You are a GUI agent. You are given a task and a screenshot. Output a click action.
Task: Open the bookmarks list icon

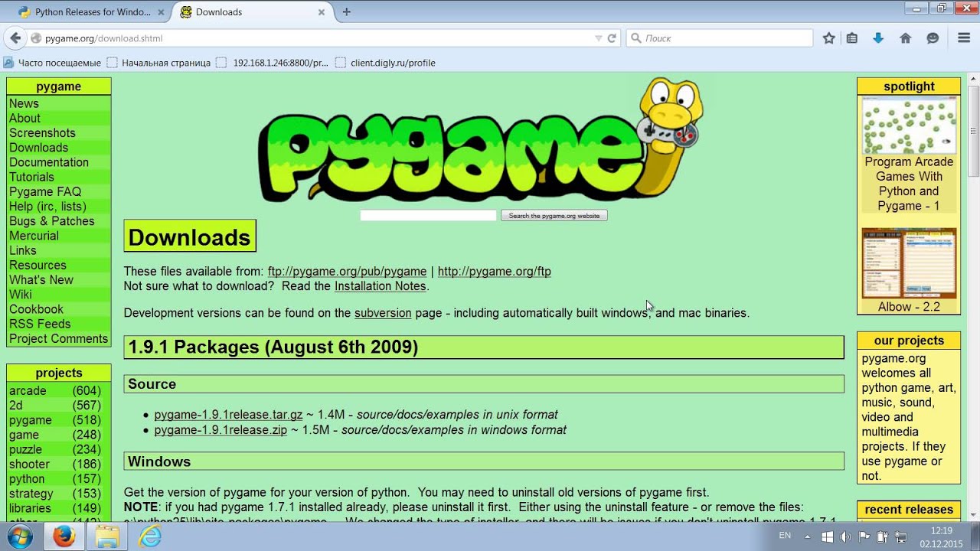tap(852, 38)
